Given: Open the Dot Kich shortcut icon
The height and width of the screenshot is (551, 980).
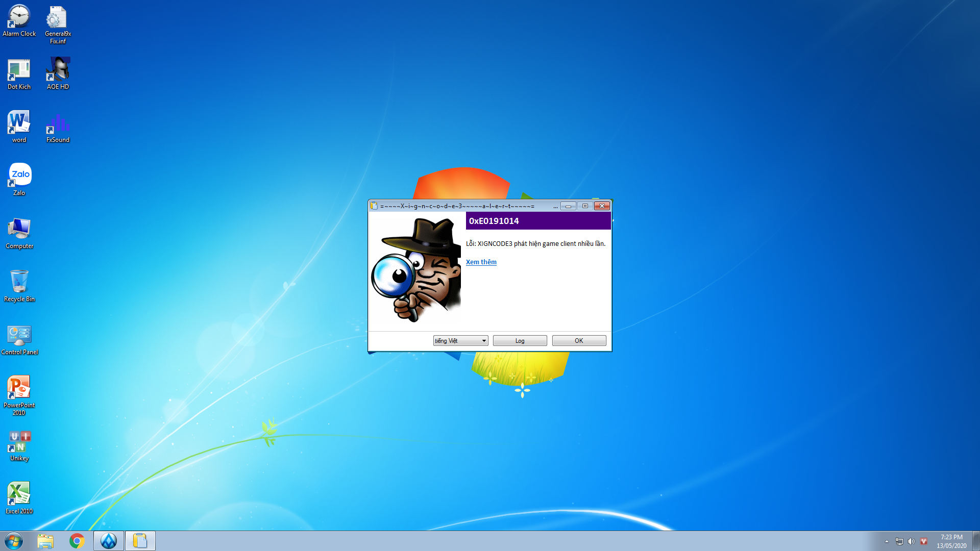Looking at the screenshot, I should point(19,74).
